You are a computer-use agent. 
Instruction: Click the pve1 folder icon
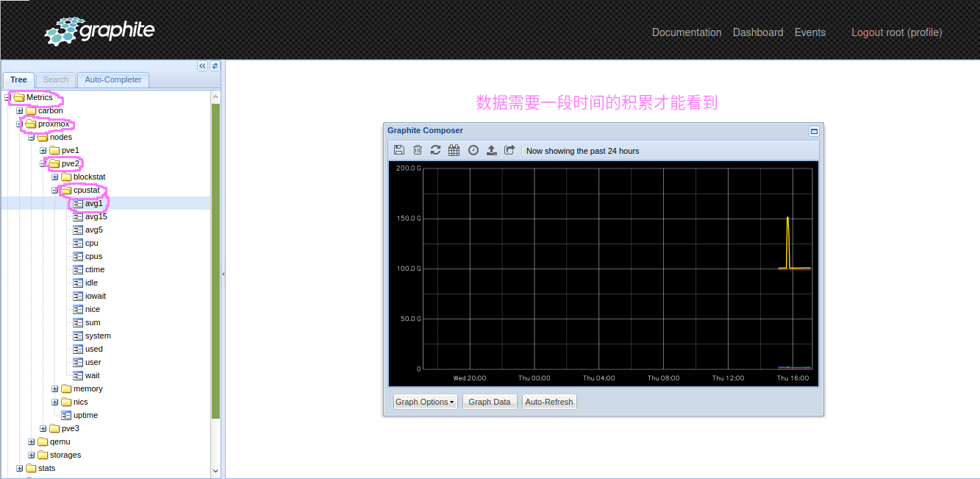(x=54, y=150)
